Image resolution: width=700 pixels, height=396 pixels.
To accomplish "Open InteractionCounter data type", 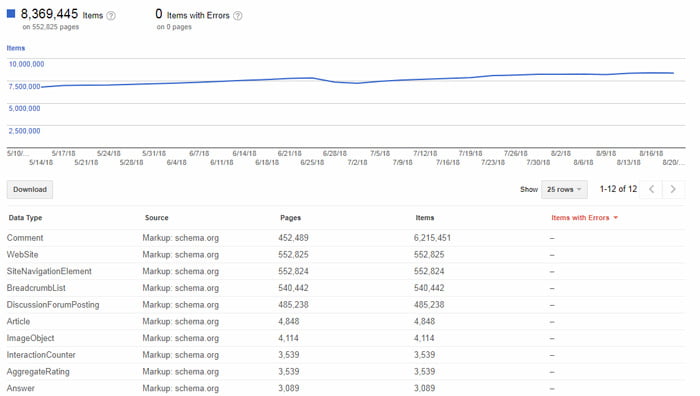I will pyautogui.click(x=41, y=355).
